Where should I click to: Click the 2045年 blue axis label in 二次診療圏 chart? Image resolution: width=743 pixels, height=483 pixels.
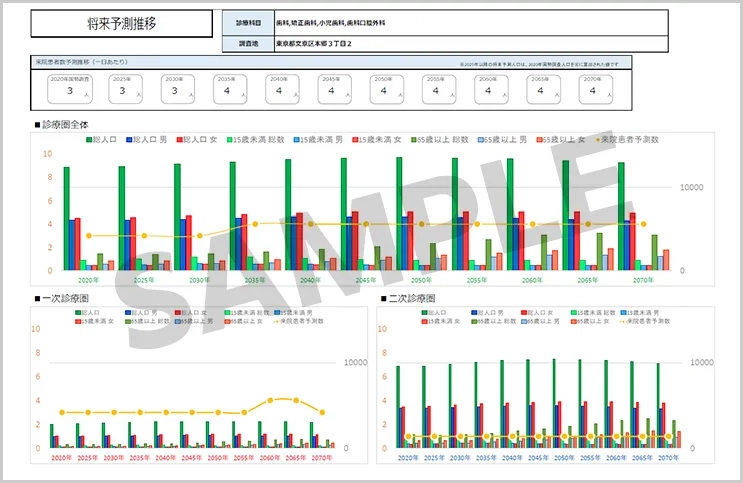pyautogui.click(x=538, y=458)
